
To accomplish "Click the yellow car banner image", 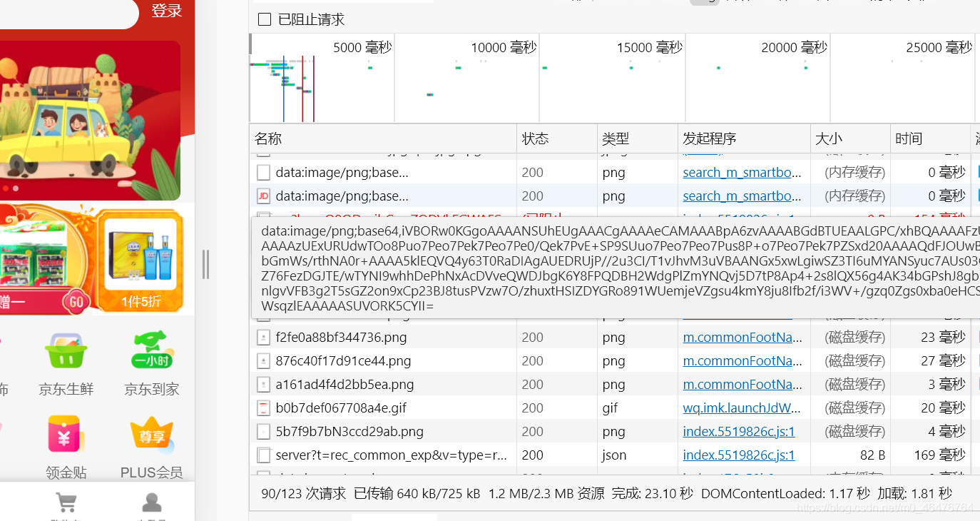I will tap(90, 120).
